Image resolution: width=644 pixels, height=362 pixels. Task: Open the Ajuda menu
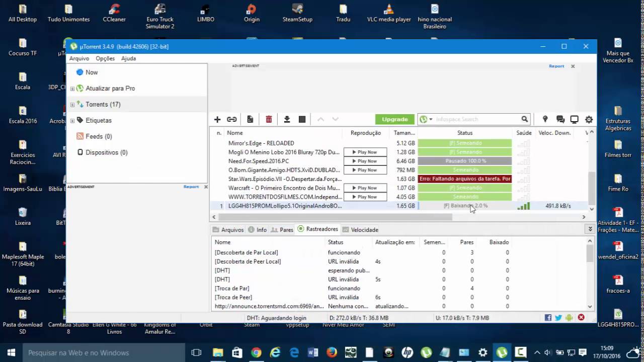coord(128,58)
